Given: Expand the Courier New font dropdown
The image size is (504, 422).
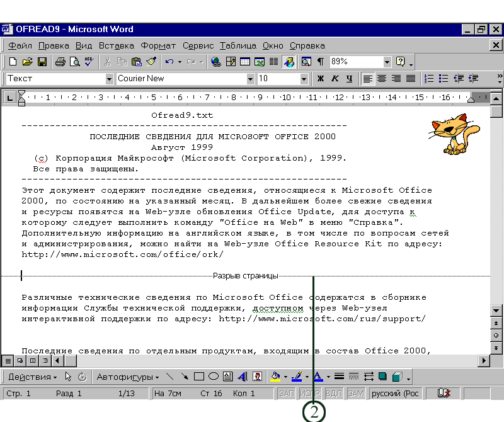Looking at the screenshot, I should pyautogui.click(x=250, y=79).
